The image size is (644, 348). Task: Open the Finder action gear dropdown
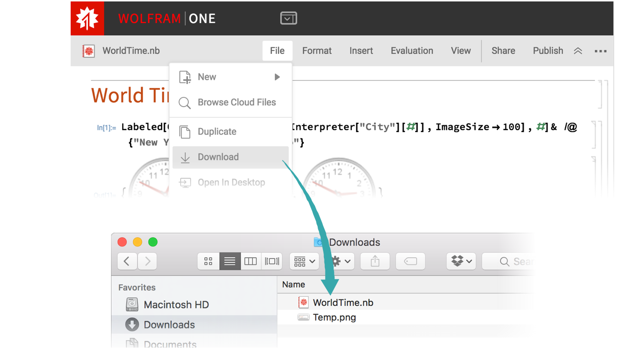coord(340,261)
